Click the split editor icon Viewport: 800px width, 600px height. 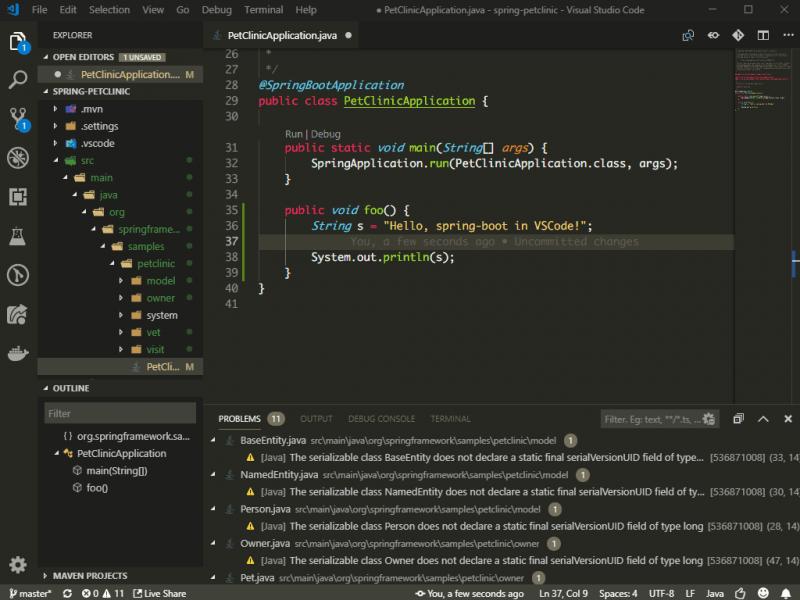pyautogui.click(x=765, y=35)
